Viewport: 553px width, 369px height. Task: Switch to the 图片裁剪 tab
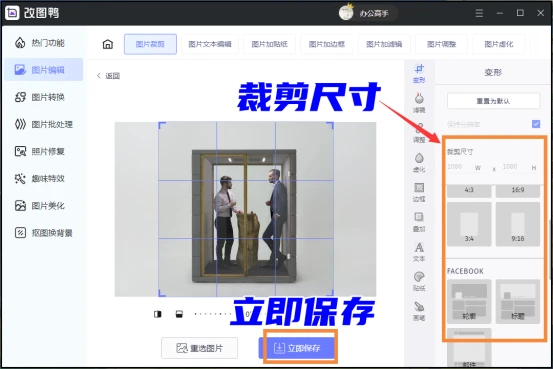point(150,44)
